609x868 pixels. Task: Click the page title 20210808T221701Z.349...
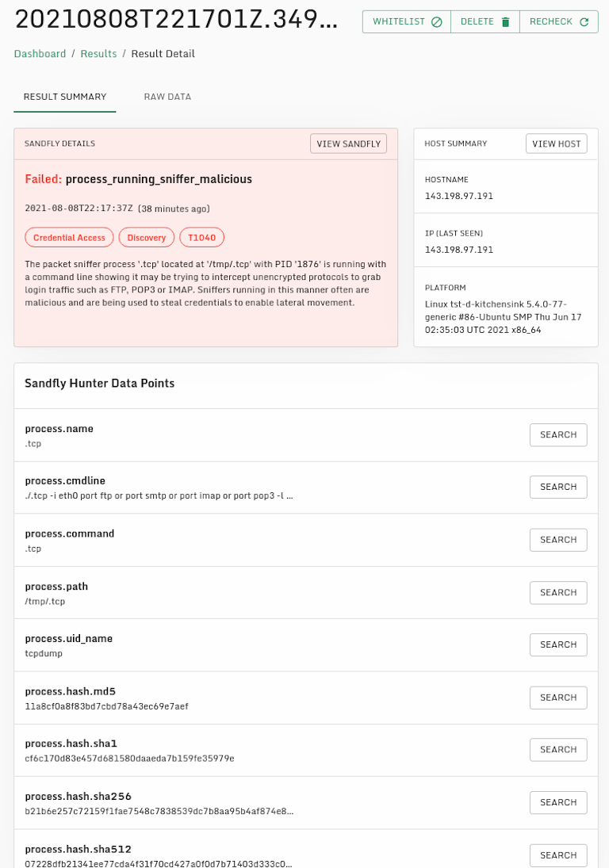177,20
